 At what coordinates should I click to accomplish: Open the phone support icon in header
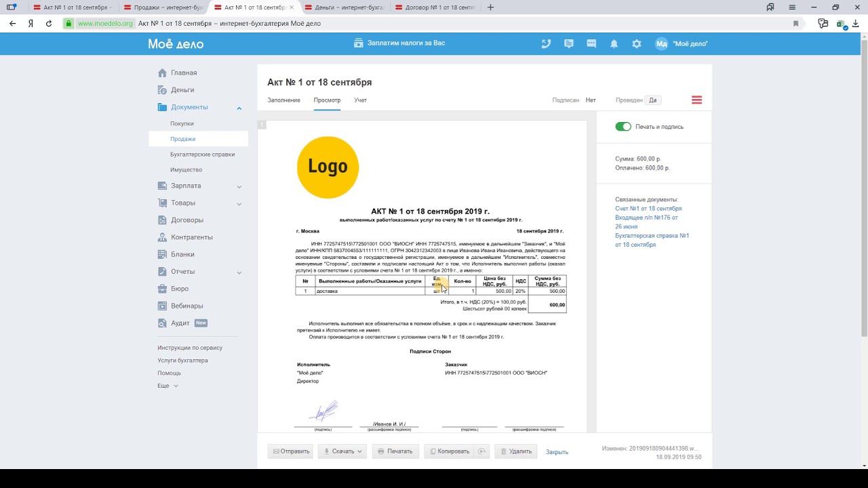546,43
